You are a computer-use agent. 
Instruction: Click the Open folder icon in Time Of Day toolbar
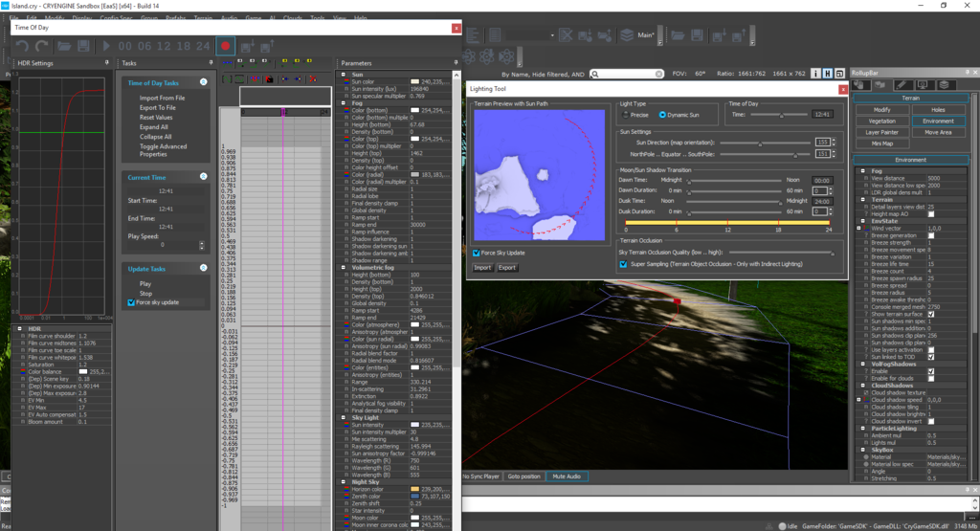point(64,45)
